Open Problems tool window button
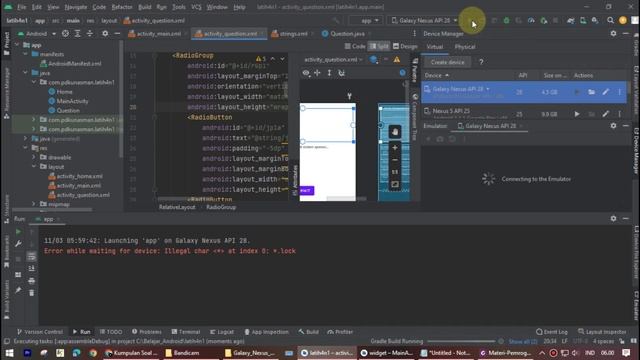 (147, 332)
